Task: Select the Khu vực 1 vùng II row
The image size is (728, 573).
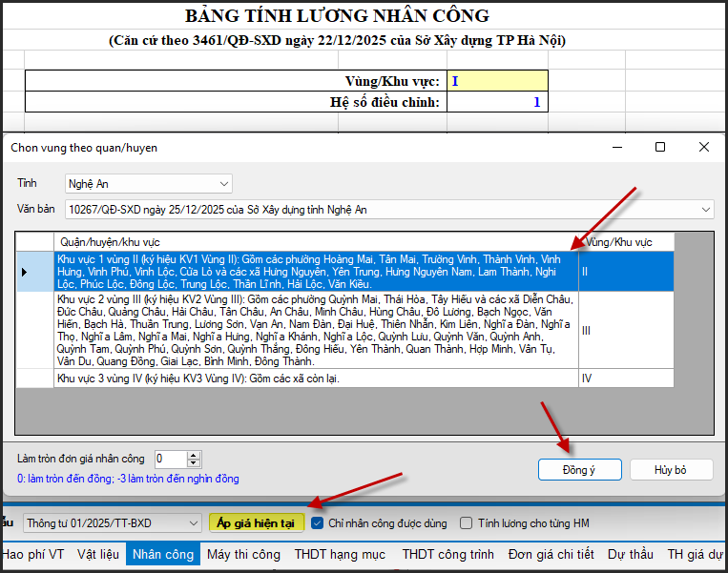Action: pyautogui.click(x=315, y=271)
